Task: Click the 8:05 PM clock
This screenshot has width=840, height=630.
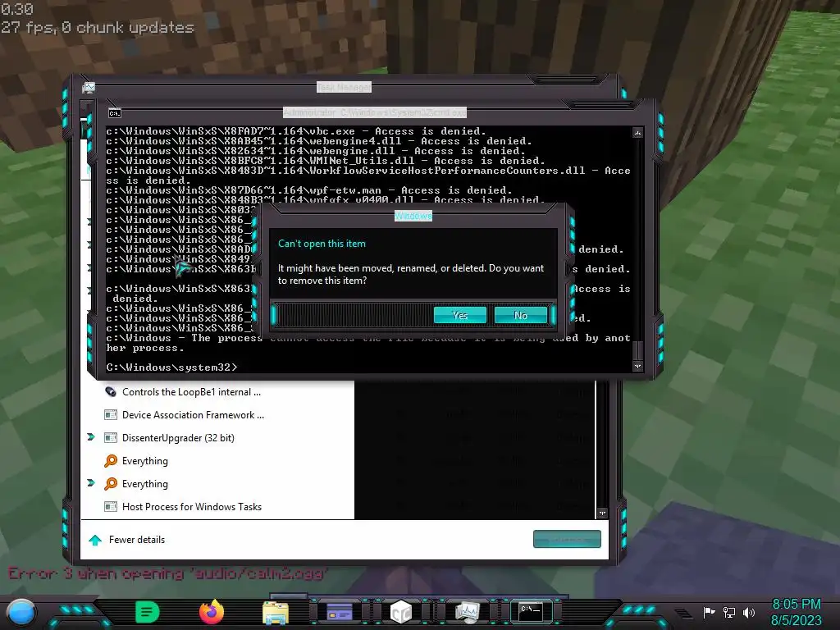Action: (x=796, y=605)
